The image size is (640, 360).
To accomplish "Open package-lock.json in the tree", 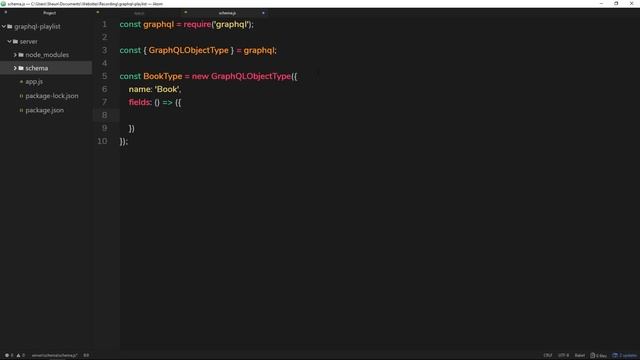I will [x=52, y=96].
